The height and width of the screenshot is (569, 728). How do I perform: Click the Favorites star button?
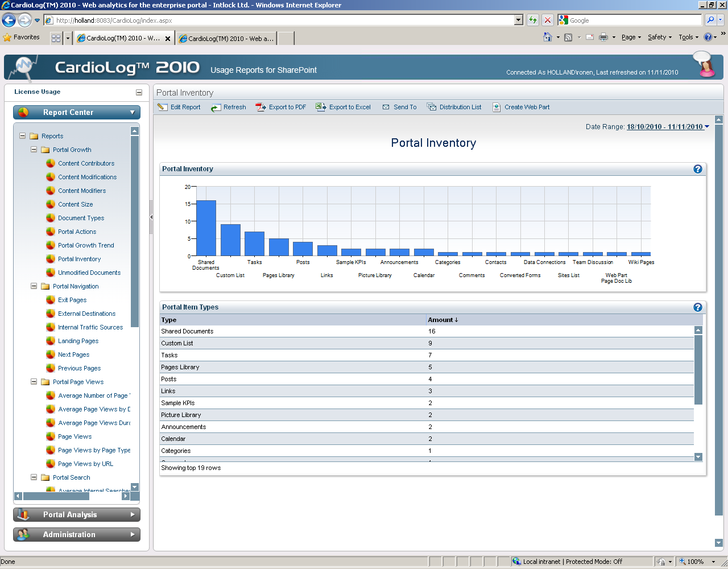[22, 38]
